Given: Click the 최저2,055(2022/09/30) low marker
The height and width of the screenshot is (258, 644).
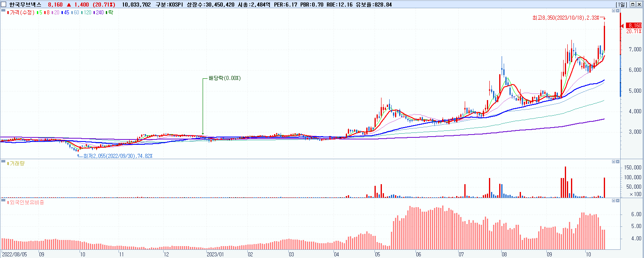Looking at the screenshot, I should click(118, 156).
